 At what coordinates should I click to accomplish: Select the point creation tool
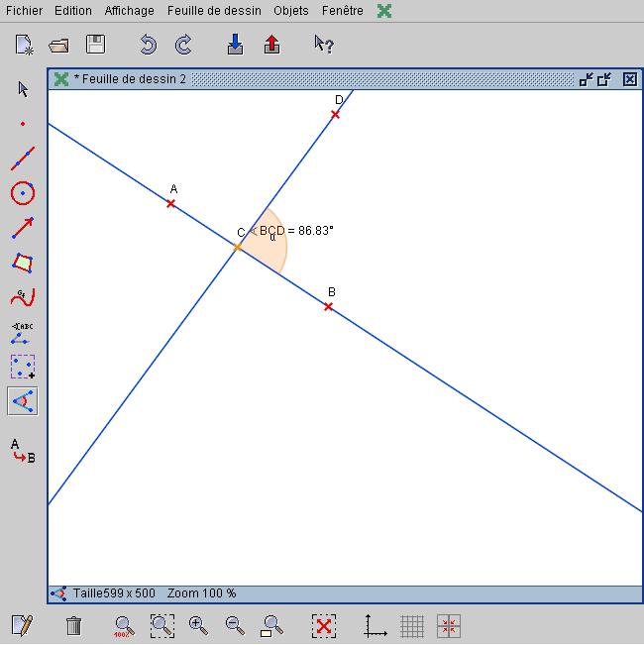click(23, 125)
